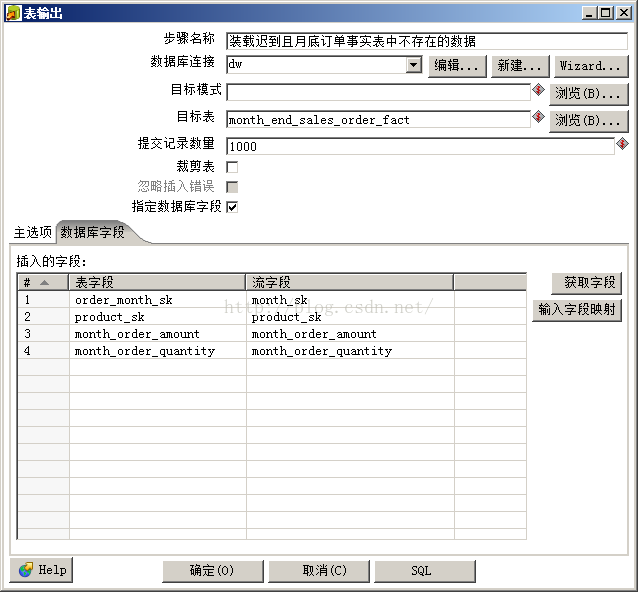
Task: Click the variable icon beside 目标模式 field
Action: 538,90
